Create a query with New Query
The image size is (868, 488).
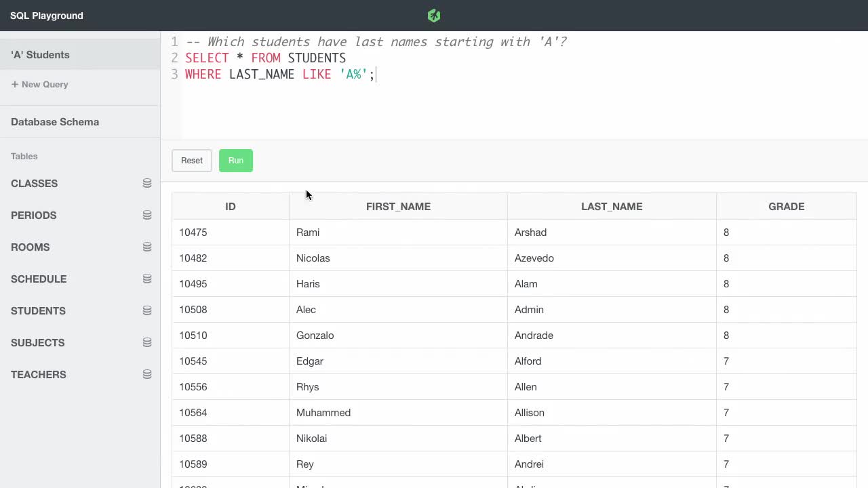click(x=39, y=84)
